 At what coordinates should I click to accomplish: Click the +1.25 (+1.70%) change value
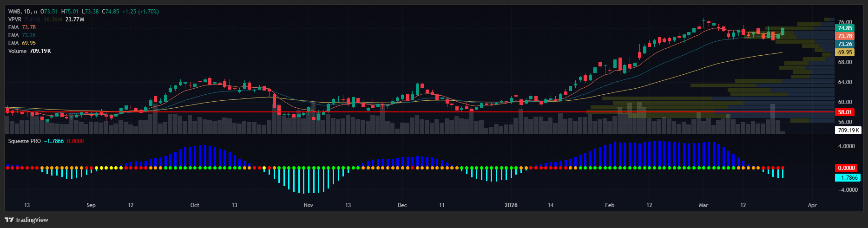tap(141, 12)
